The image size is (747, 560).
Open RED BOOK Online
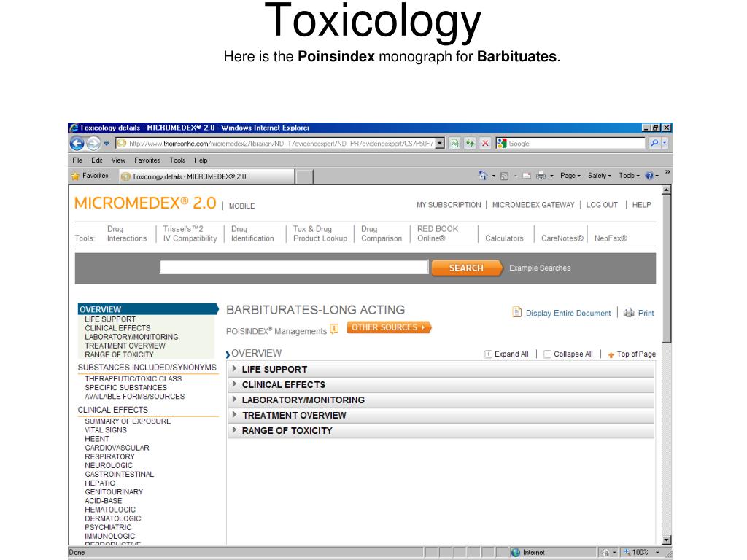pos(438,233)
